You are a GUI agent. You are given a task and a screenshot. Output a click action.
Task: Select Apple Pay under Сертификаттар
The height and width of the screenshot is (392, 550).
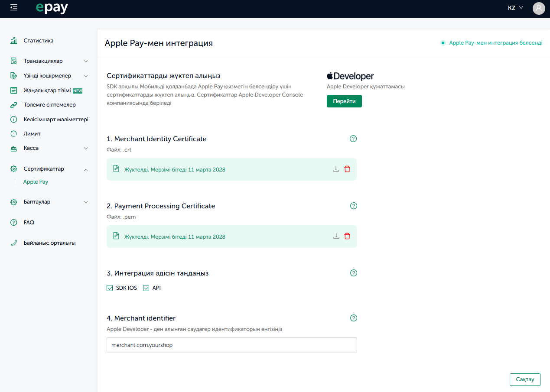pyautogui.click(x=36, y=182)
